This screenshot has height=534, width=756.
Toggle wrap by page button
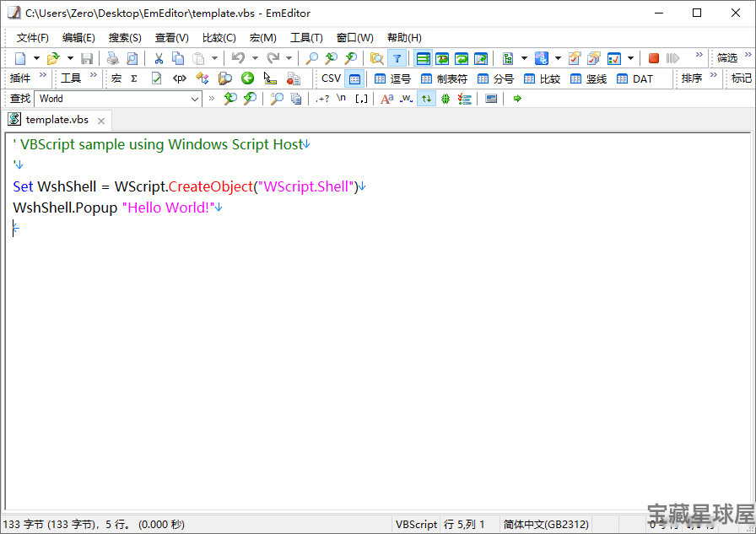coord(481,58)
